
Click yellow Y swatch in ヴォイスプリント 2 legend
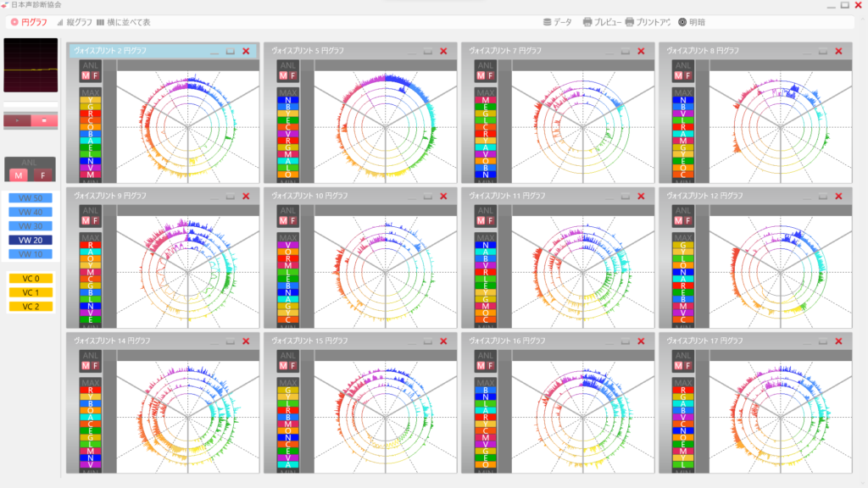pyautogui.click(x=90, y=100)
